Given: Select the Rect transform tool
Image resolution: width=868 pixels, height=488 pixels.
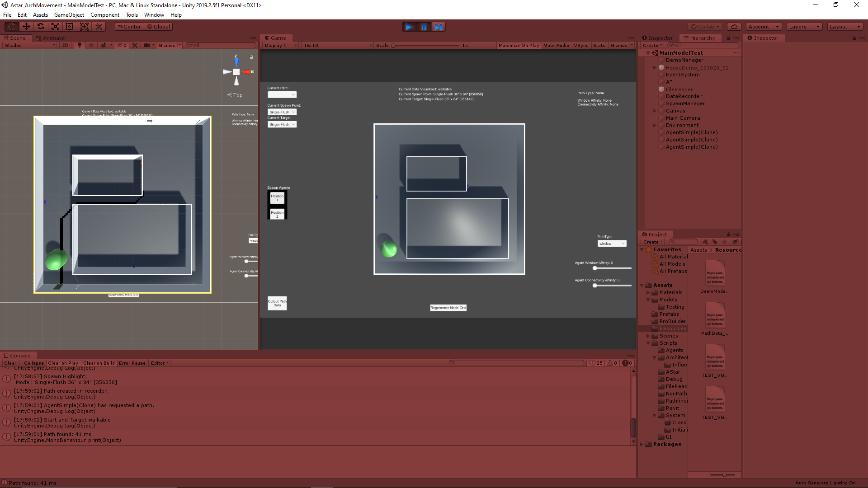Looking at the screenshot, I should pos(70,27).
